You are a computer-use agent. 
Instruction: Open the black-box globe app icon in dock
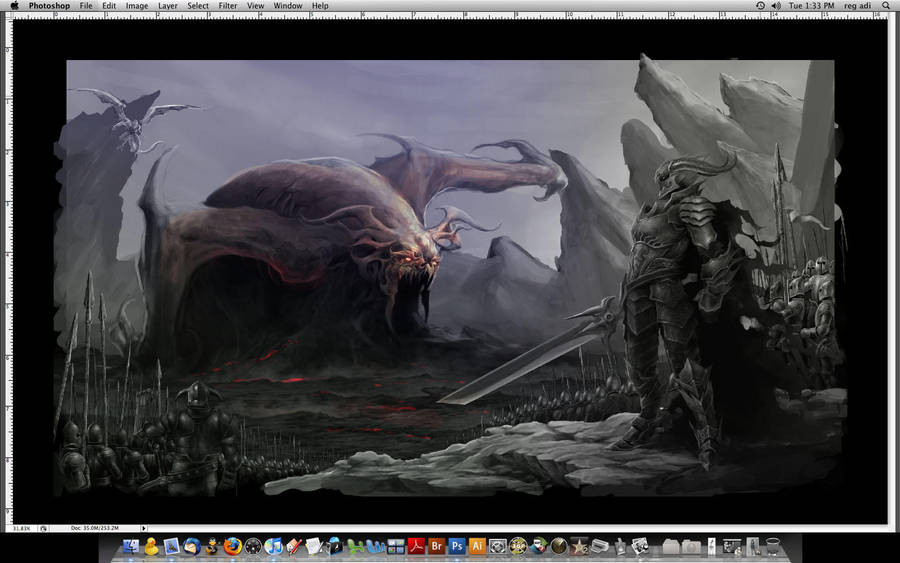tap(334, 546)
